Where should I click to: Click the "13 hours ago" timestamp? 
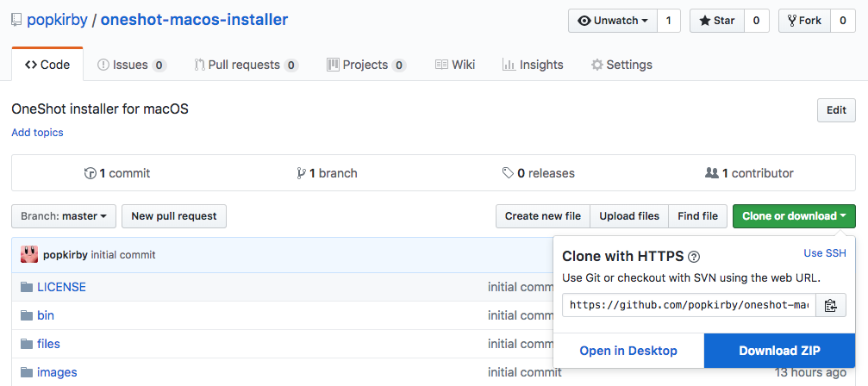click(810, 372)
